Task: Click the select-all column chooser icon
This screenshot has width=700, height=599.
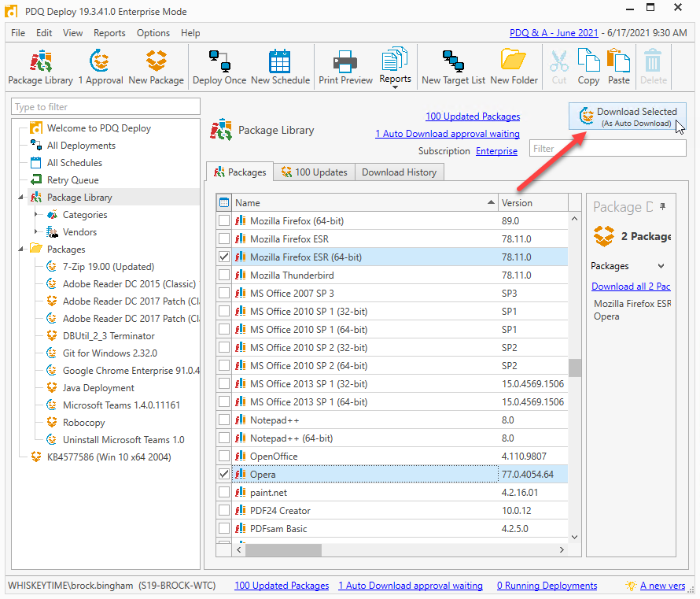Action: (224, 203)
